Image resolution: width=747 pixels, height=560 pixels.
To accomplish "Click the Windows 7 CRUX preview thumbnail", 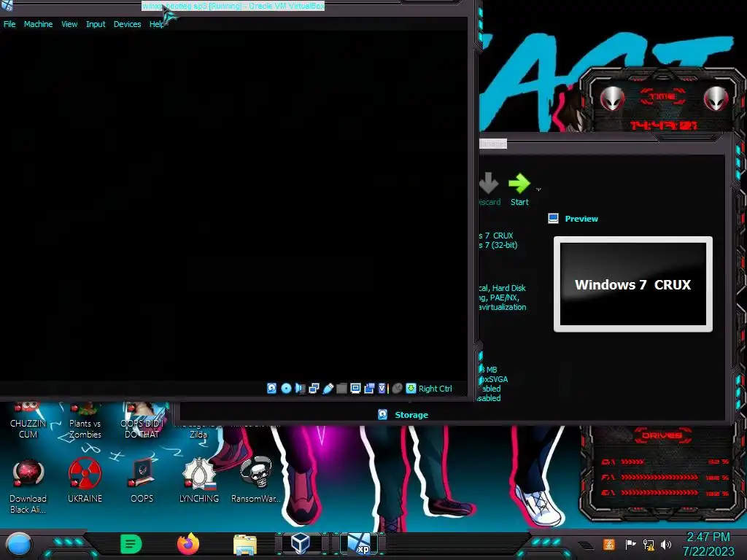I will tap(633, 284).
